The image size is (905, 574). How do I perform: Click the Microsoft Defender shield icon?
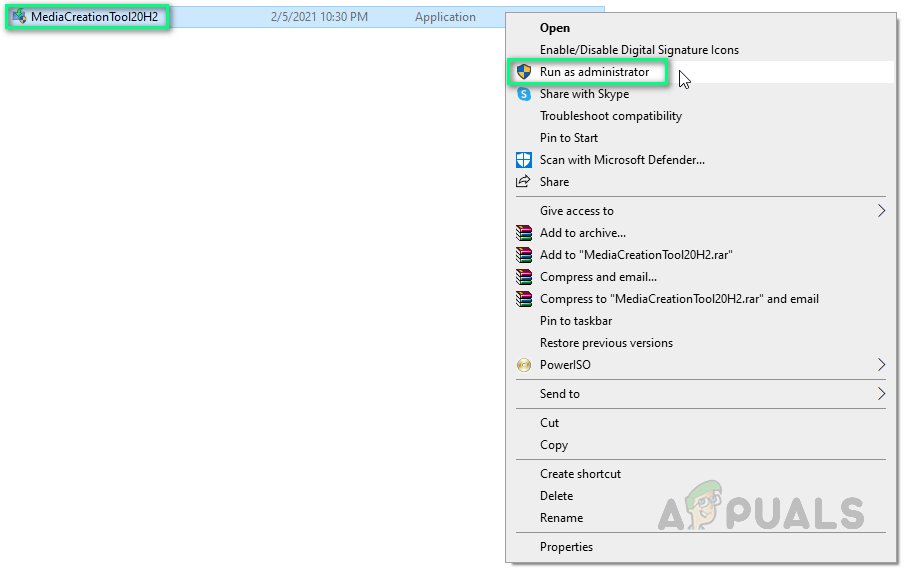click(523, 160)
